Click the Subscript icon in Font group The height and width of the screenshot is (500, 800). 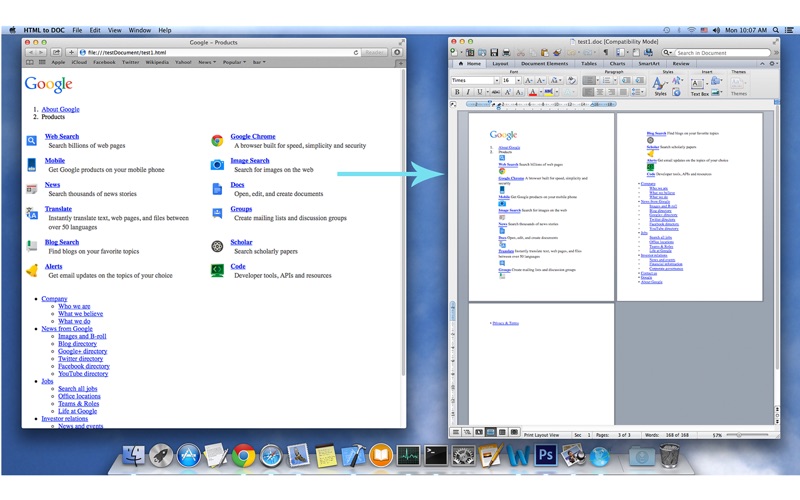click(519, 92)
